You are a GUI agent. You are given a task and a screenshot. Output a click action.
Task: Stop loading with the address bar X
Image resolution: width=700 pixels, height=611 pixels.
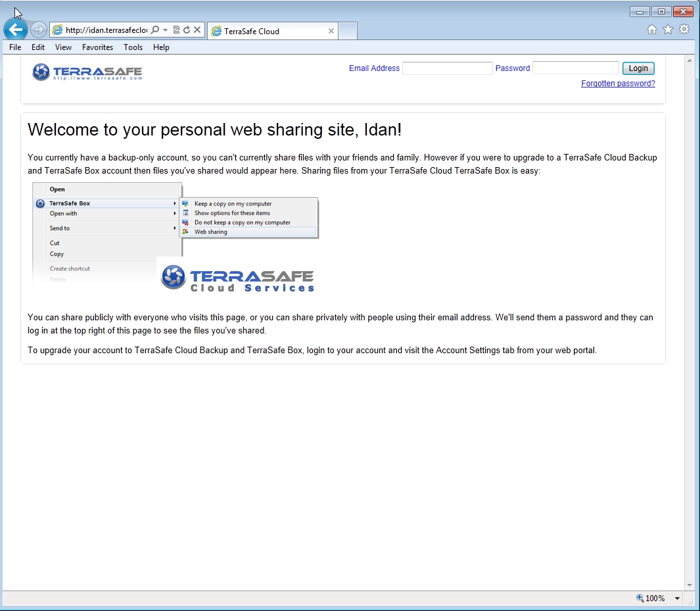tap(197, 30)
